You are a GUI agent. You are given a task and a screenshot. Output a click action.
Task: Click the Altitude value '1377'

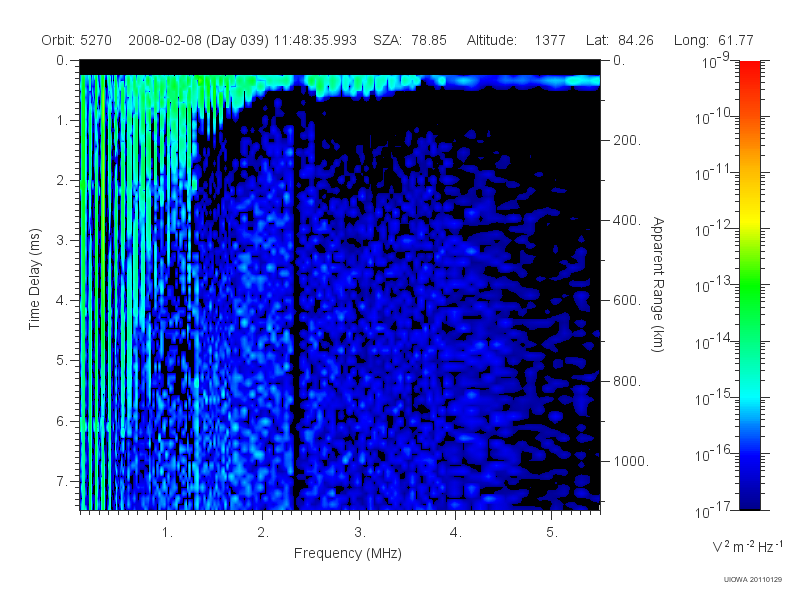(x=550, y=40)
